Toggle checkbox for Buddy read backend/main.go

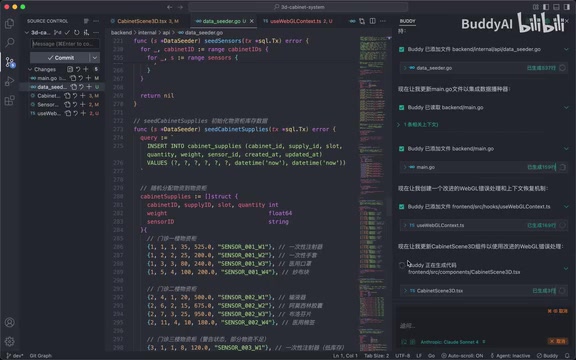click(x=402, y=107)
